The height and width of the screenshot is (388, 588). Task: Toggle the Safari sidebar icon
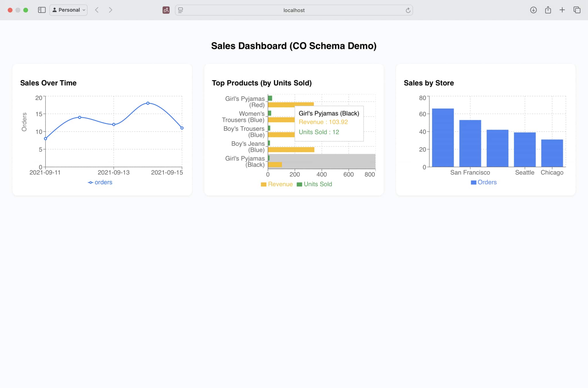[x=42, y=10]
